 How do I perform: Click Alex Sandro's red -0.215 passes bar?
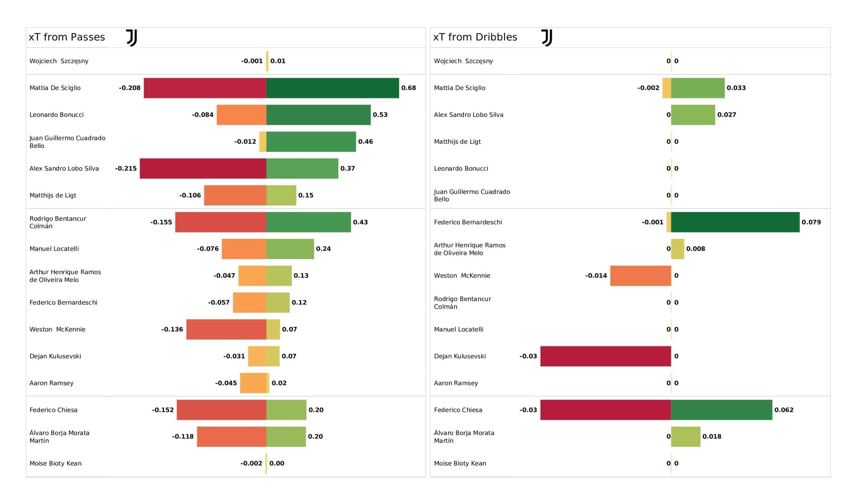203,169
